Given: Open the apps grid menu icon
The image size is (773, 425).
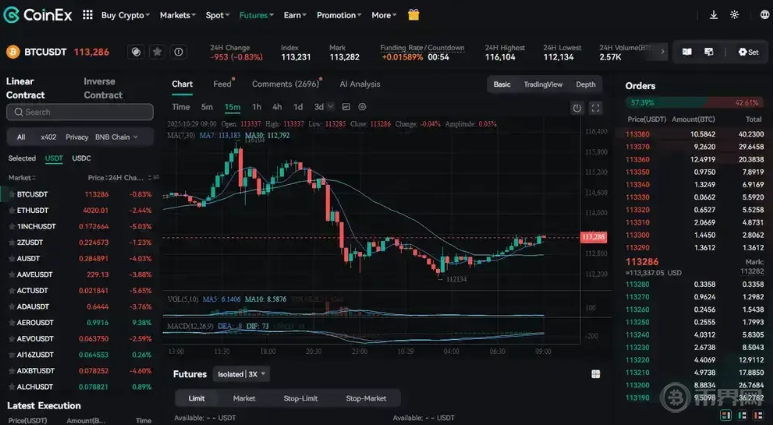Looking at the screenshot, I should (87, 15).
